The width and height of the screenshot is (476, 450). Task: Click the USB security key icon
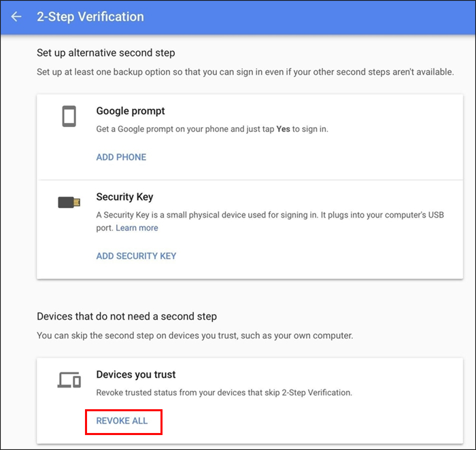(69, 202)
